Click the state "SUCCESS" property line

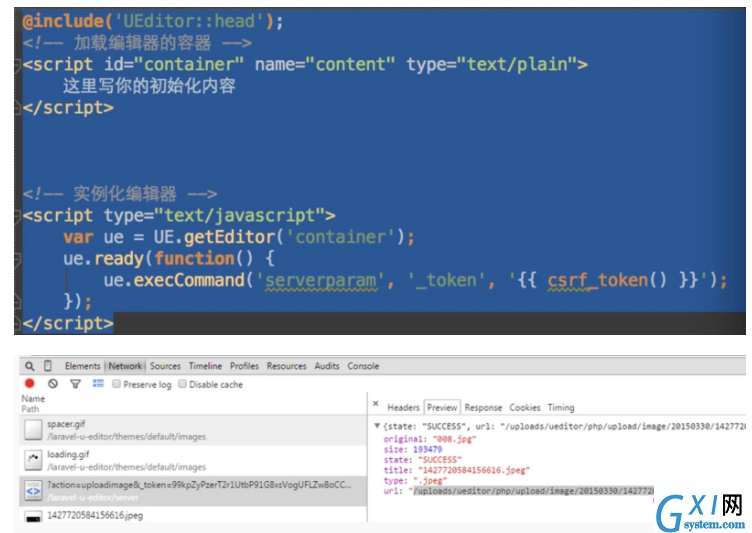tap(423, 460)
